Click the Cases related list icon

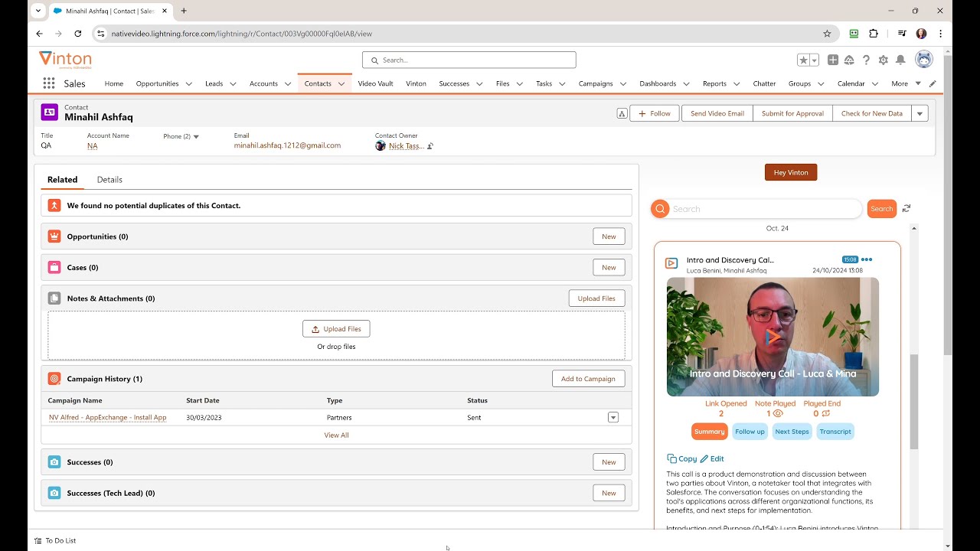(x=54, y=267)
